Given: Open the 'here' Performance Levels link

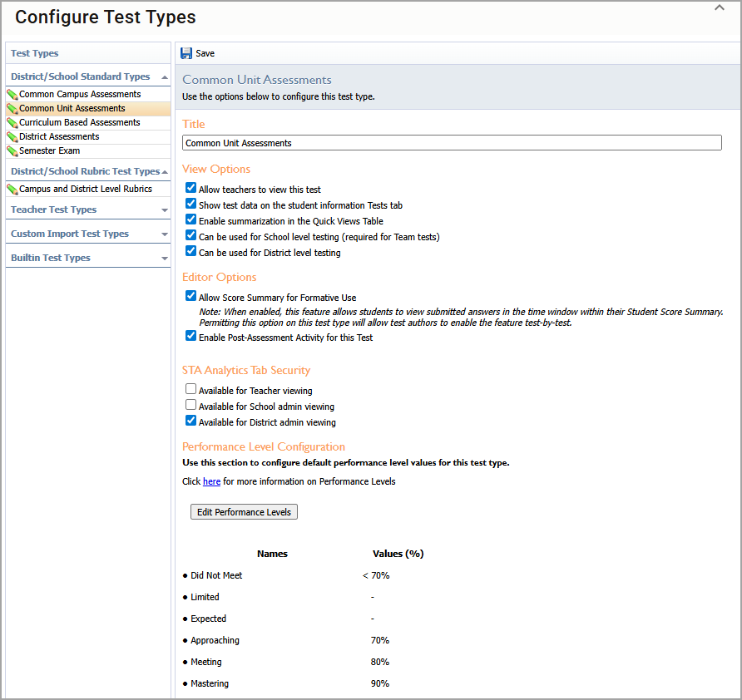Looking at the screenshot, I should pos(211,481).
